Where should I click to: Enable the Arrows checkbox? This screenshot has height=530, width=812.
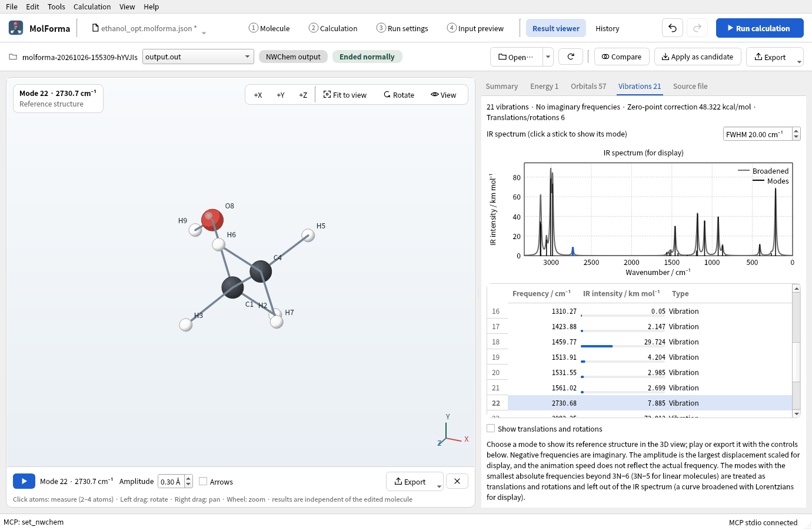click(203, 481)
